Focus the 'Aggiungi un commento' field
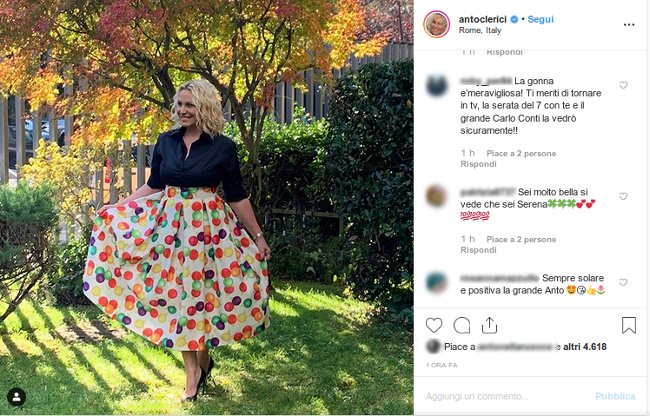Viewport: 650px width, 416px height. tap(506, 397)
